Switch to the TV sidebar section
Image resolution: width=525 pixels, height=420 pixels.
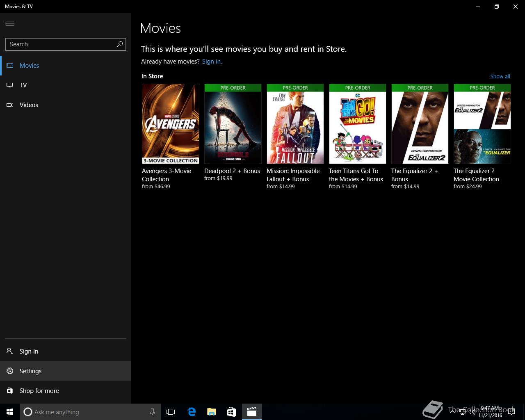click(66, 85)
